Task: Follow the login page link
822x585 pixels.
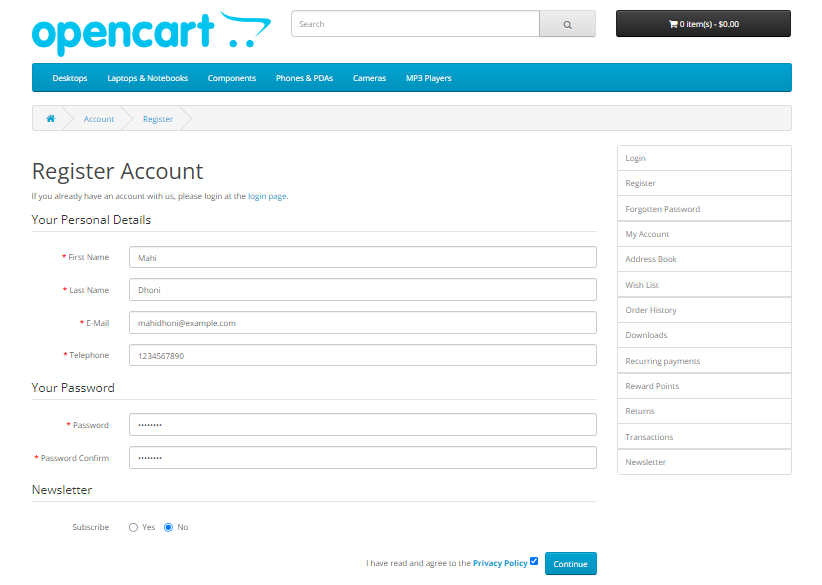Action: (x=267, y=196)
